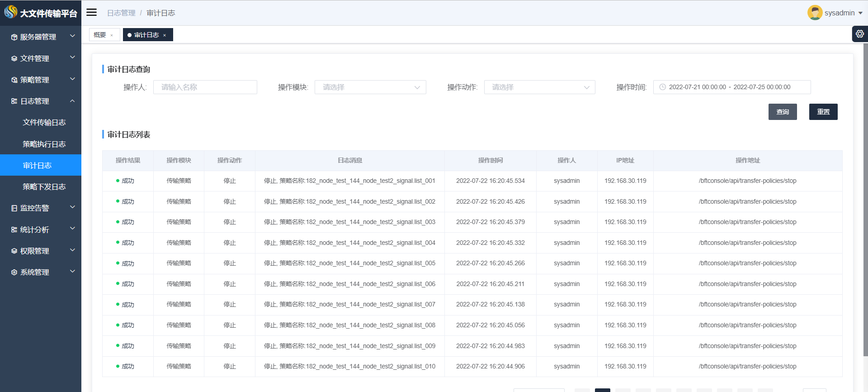The height and width of the screenshot is (392, 868).
Task: Click the 权限管理 sidebar icon
Action: (x=14, y=251)
